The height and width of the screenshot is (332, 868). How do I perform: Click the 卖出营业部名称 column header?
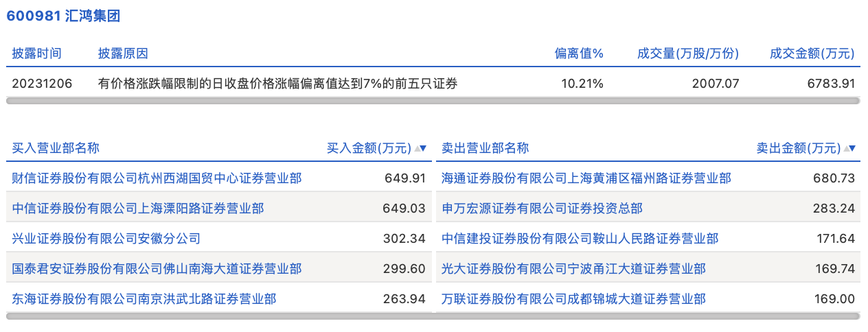[485, 148]
